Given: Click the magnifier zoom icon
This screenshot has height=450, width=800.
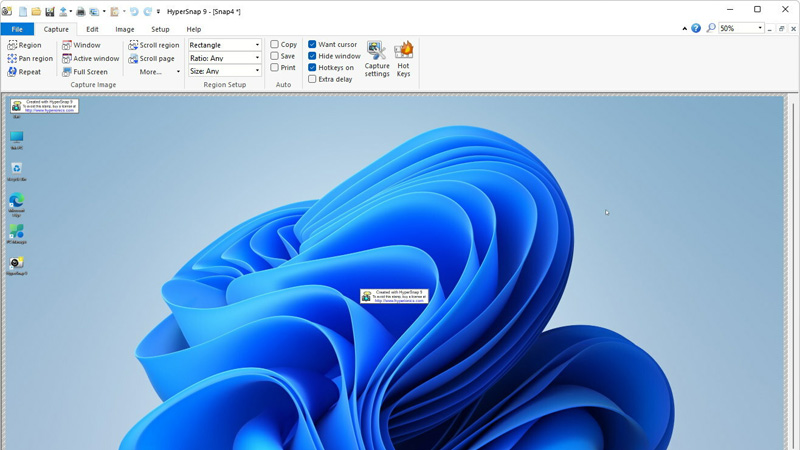Looking at the screenshot, I should coord(711,28).
